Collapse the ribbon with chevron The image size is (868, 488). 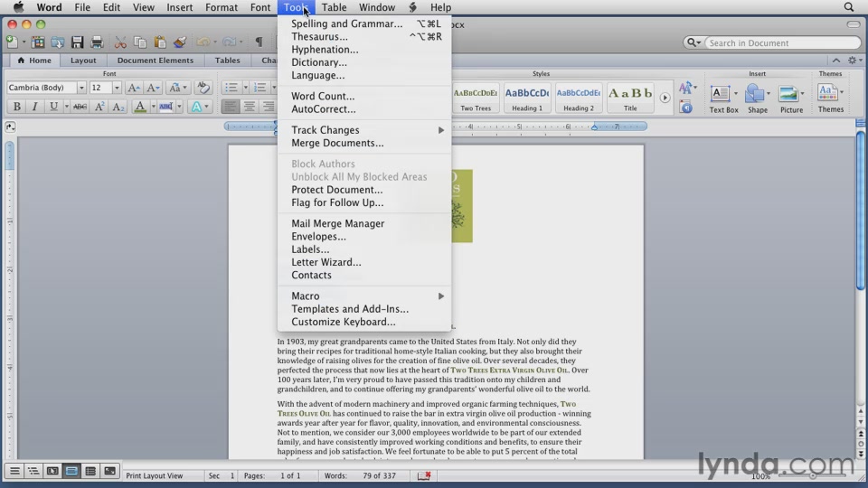(835, 61)
